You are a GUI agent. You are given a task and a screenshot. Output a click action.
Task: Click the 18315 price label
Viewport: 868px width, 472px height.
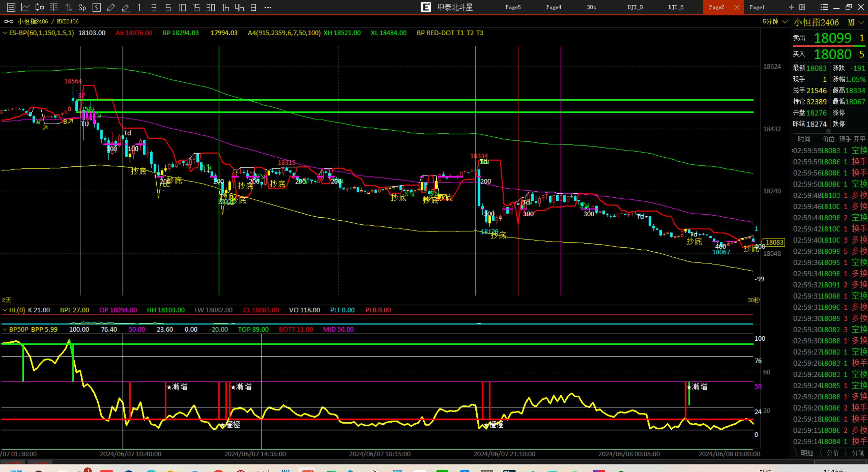(287, 162)
